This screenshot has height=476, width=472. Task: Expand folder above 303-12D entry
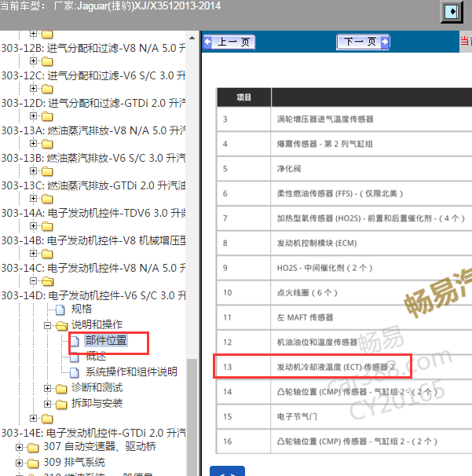pyautogui.click(x=34, y=88)
